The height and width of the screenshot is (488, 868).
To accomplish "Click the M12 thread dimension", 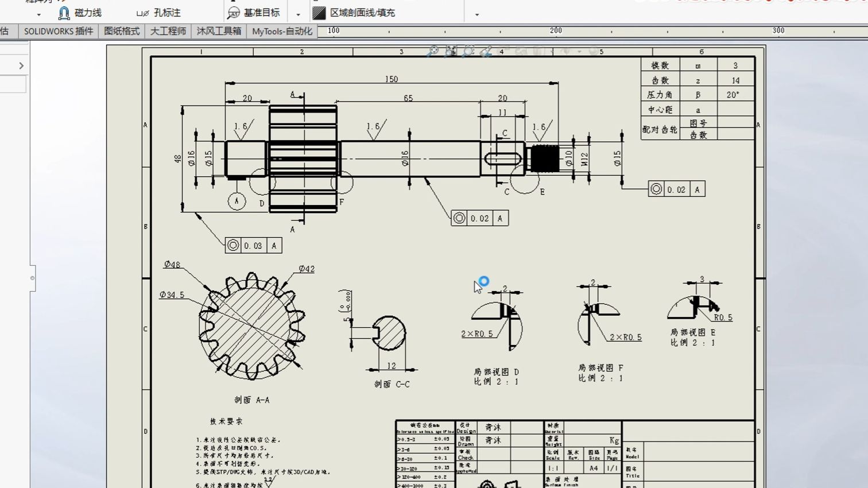I will 585,158.
